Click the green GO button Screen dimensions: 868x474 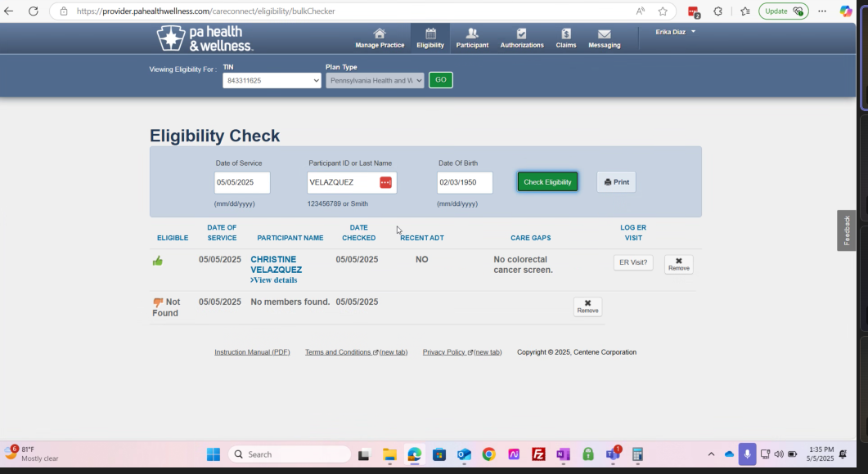(x=441, y=79)
